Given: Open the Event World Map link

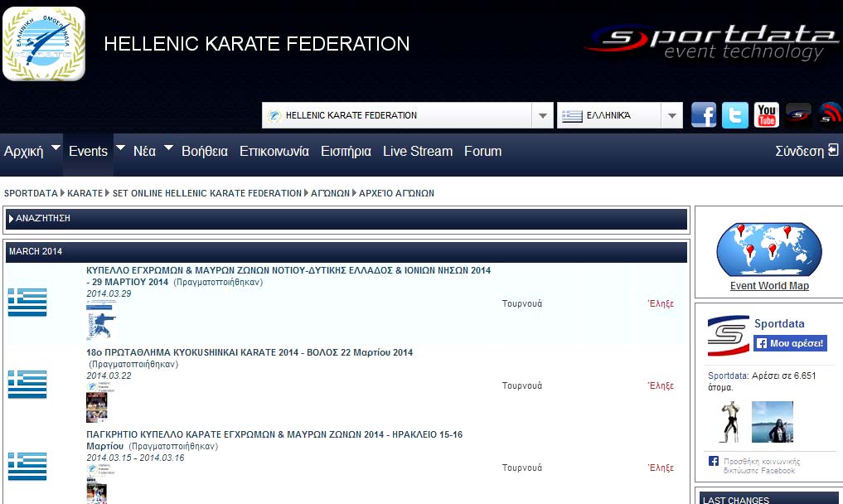Looking at the screenshot, I should (769, 286).
